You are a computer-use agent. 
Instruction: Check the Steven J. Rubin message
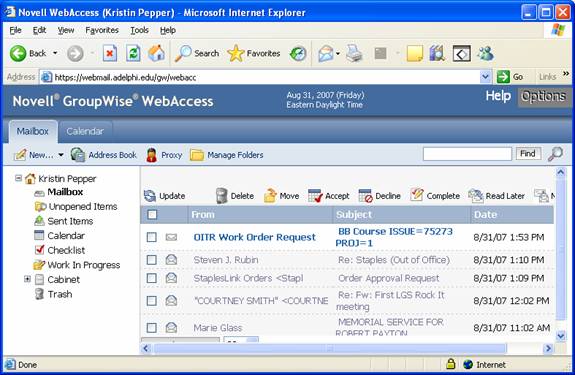point(151,260)
